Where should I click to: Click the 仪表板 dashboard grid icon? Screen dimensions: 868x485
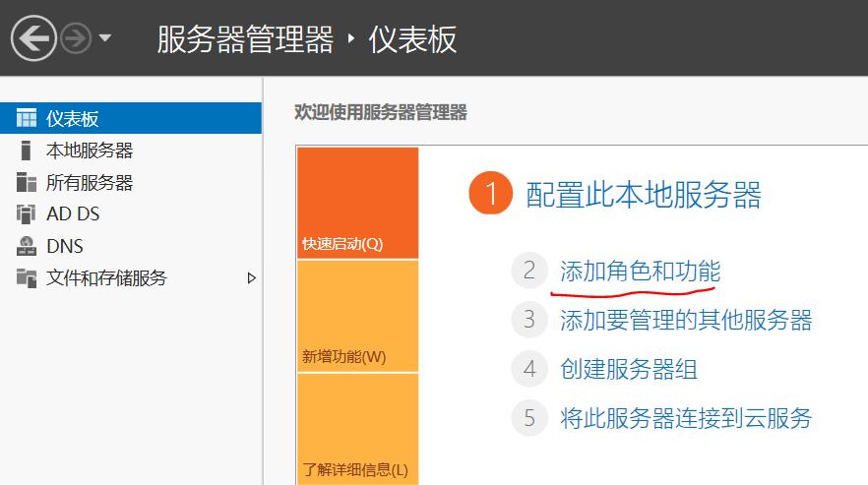(x=26, y=118)
